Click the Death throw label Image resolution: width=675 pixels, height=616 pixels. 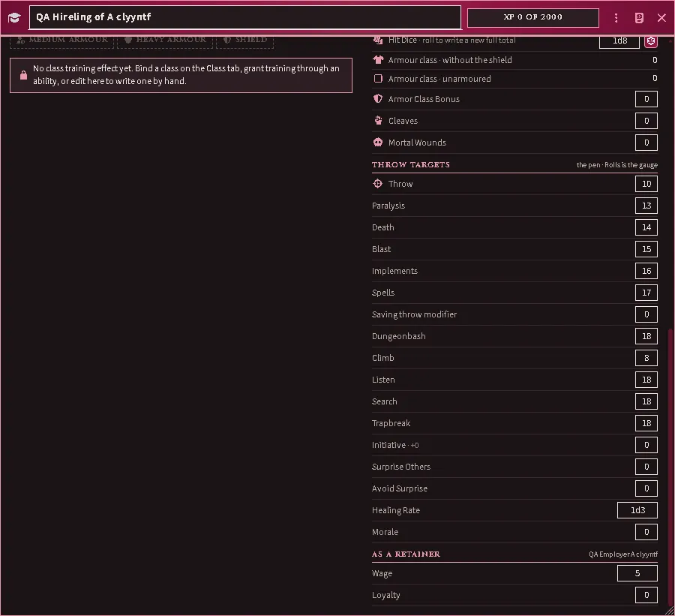point(382,227)
